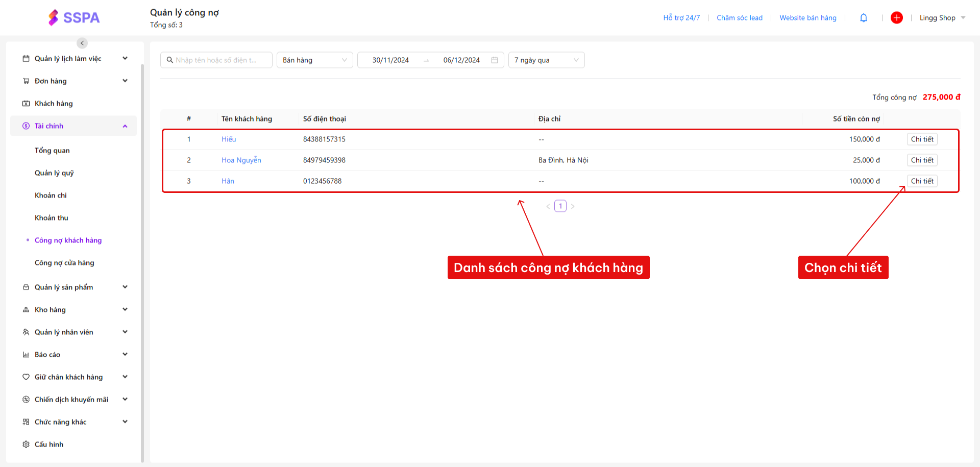Click the previous page arrow
This screenshot has width=980, height=467.
(x=548, y=207)
